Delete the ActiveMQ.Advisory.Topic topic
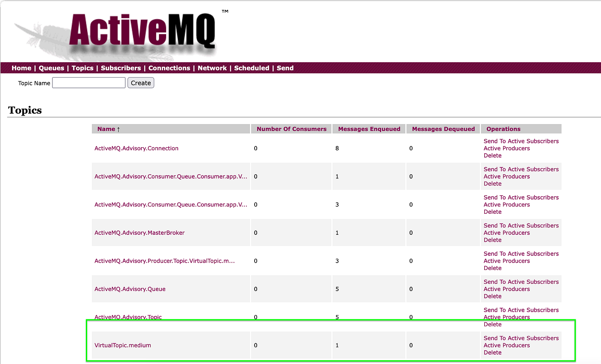The image size is (601, 364). pyautogui.click(x=493, y=325)
